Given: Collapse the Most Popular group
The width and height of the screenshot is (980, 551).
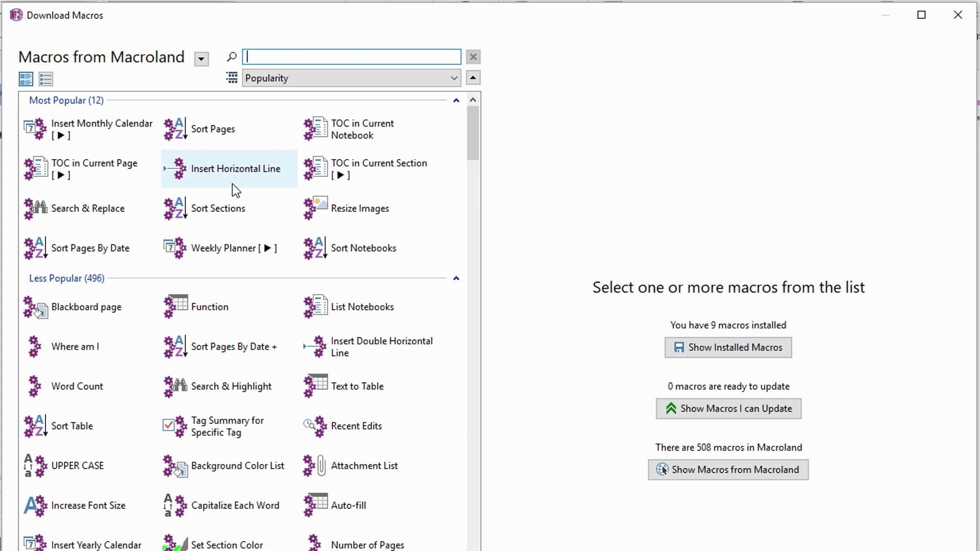Looking at the screenshot, I should (456, 101).
